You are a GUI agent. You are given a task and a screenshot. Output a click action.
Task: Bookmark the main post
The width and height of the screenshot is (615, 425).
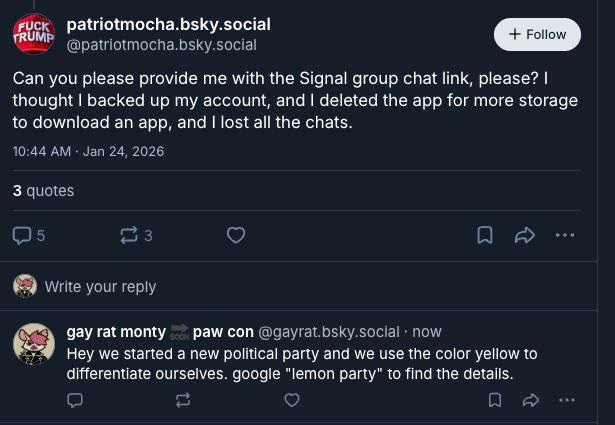click(485, 236)
